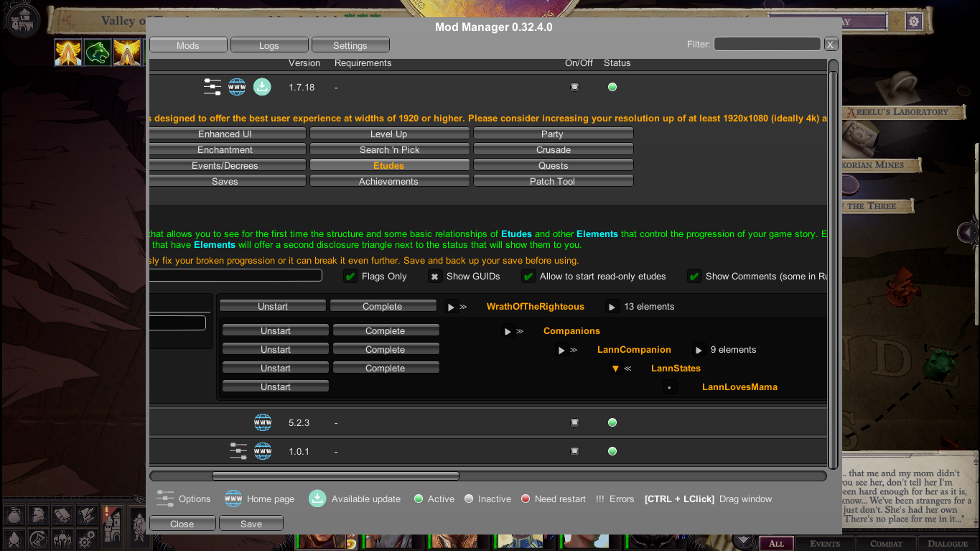Open options for the version 1.7.18 mod
Viewport: 980px width, 551px height.
[213, 87]
